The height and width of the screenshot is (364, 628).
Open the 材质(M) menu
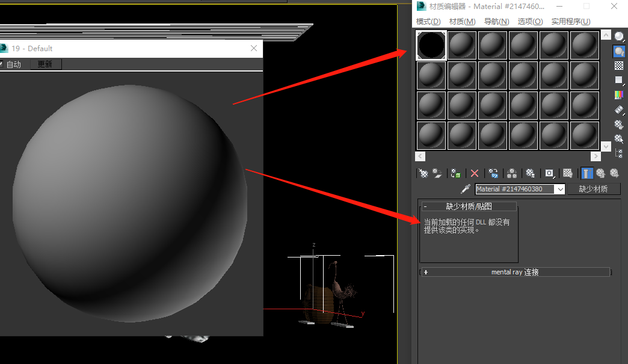tap(462, 22)
